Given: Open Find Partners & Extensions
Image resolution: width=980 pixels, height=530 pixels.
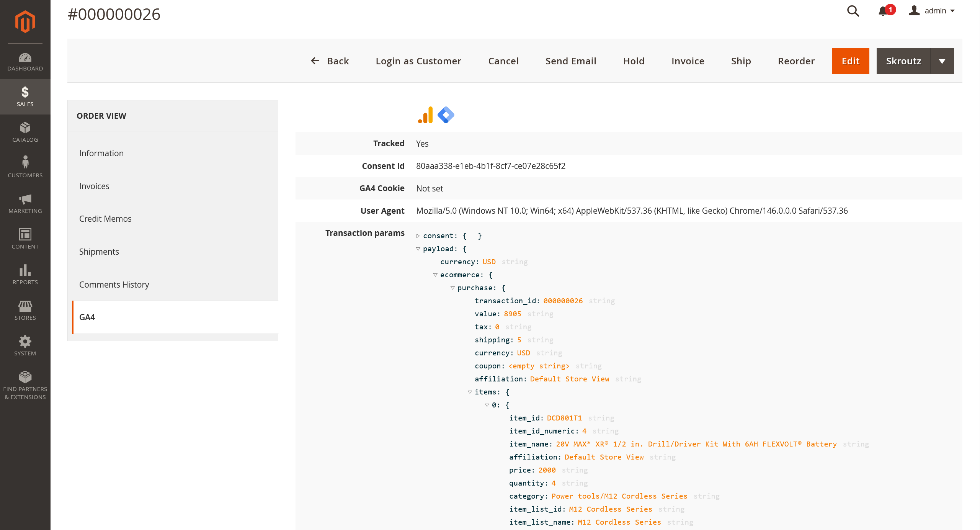Looking at the screenshot, I should [25, 386].
